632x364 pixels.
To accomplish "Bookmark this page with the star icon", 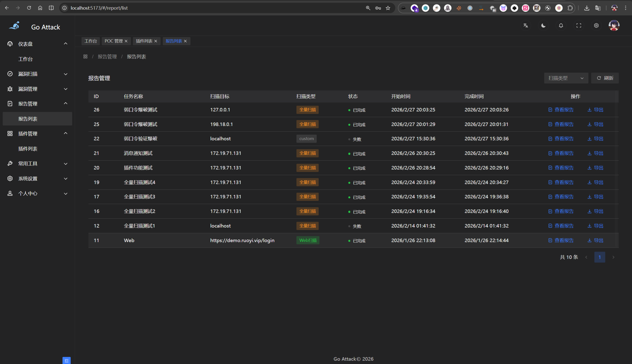I will (388, 8).
